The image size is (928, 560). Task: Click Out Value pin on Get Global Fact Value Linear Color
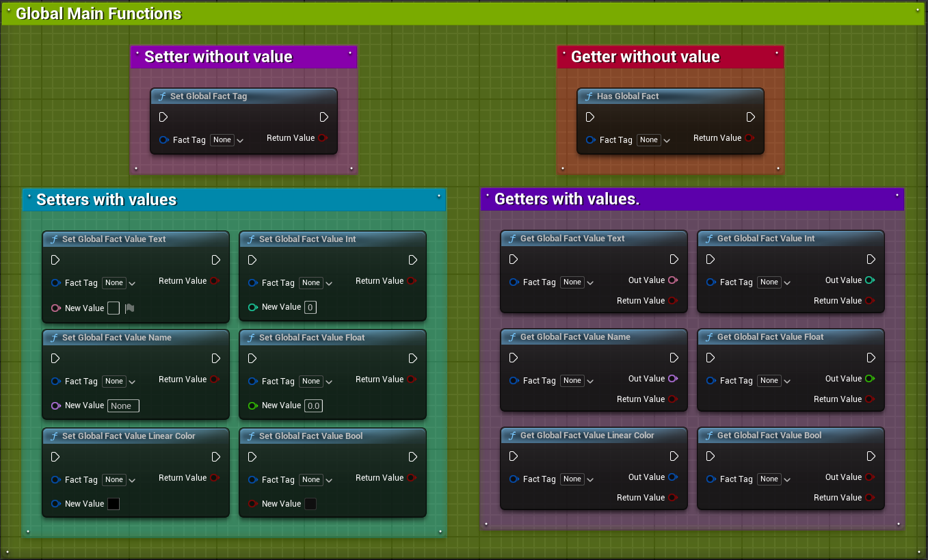pos(672,477)
